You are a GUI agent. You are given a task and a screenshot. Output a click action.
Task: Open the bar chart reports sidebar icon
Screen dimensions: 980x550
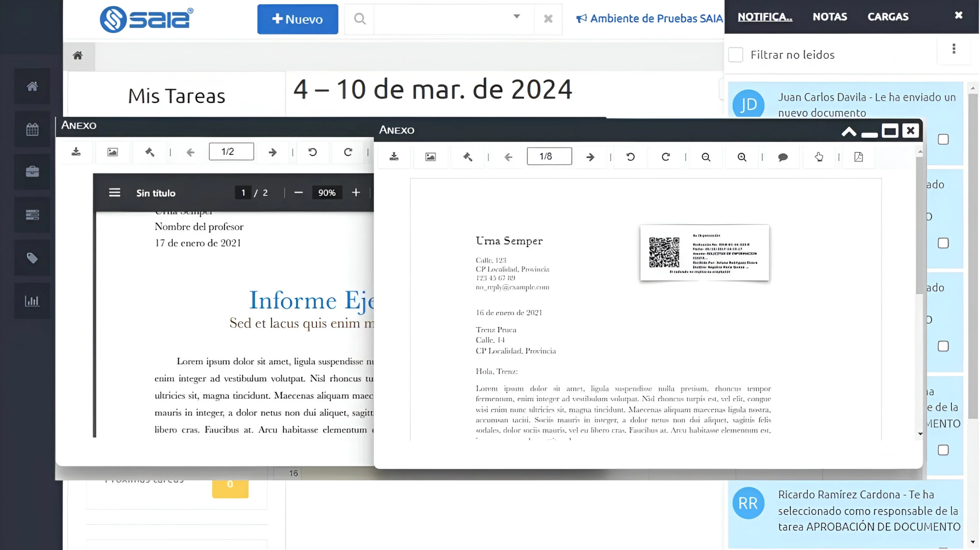(32, 301)
